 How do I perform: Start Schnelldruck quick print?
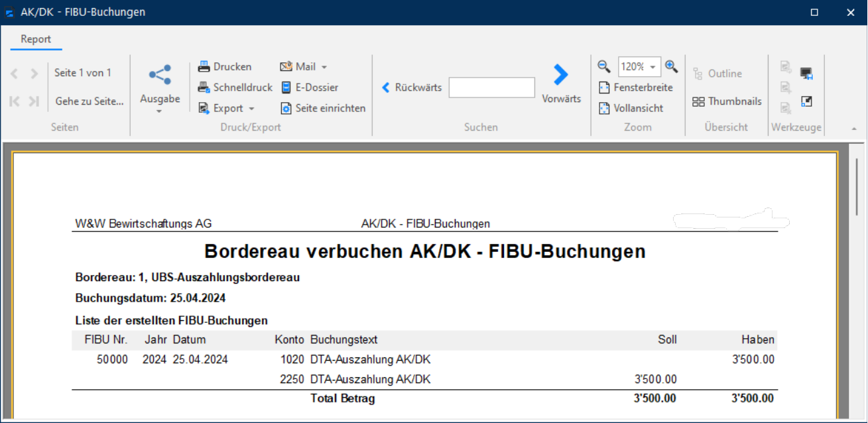[x=235, y=87]
